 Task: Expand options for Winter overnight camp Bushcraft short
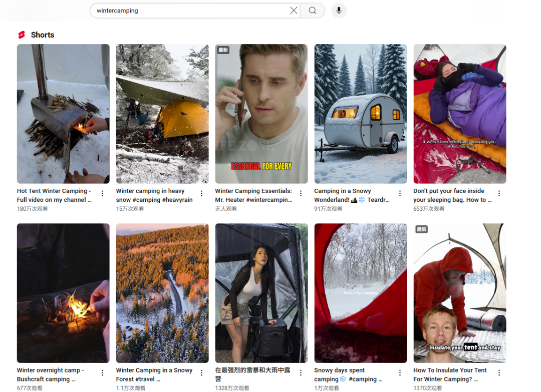[102, 373]
